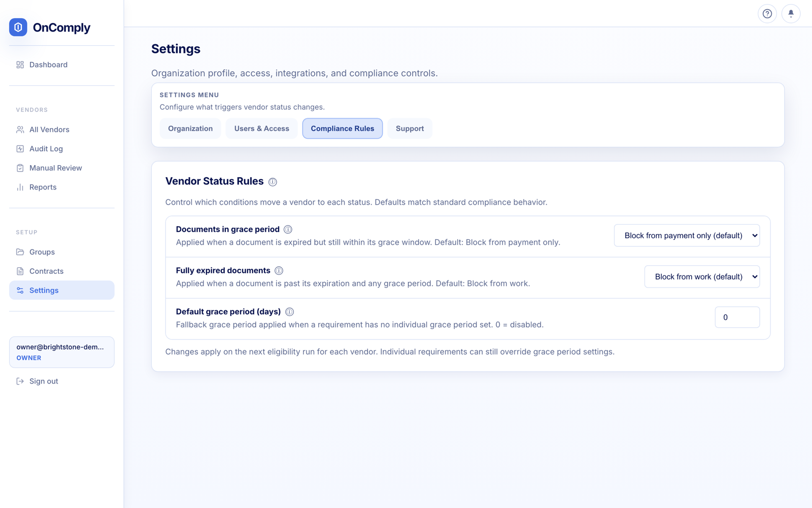Open the grace period action dropdown
812x508 pixels.
coord(687,236)
